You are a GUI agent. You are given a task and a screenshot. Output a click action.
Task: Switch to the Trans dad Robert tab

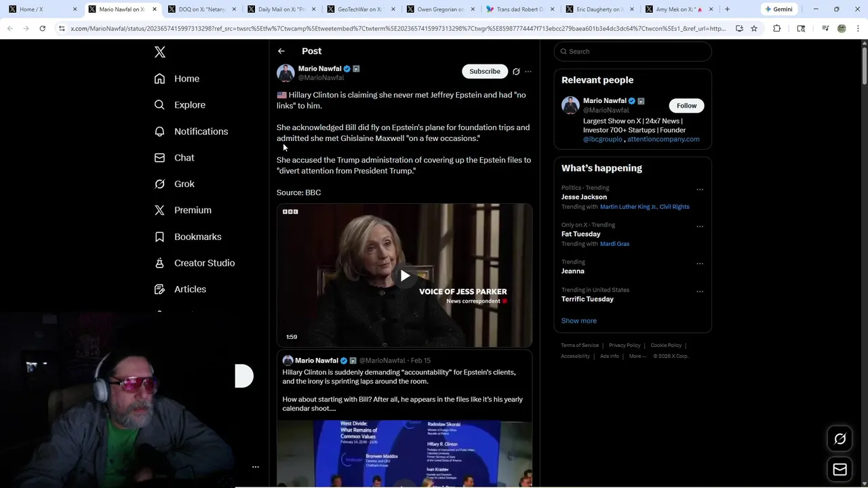(519, 9)
